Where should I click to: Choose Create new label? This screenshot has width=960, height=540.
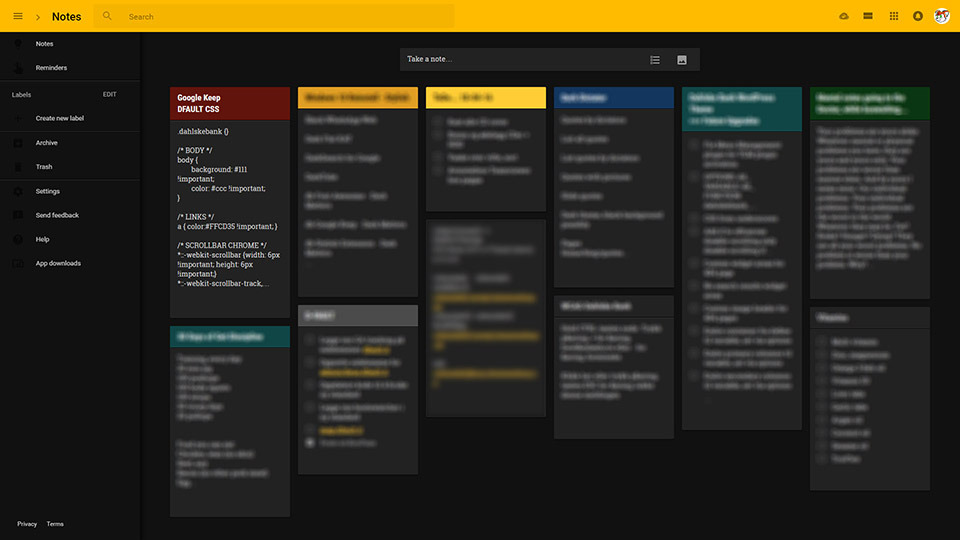click(x=59, y=118)
